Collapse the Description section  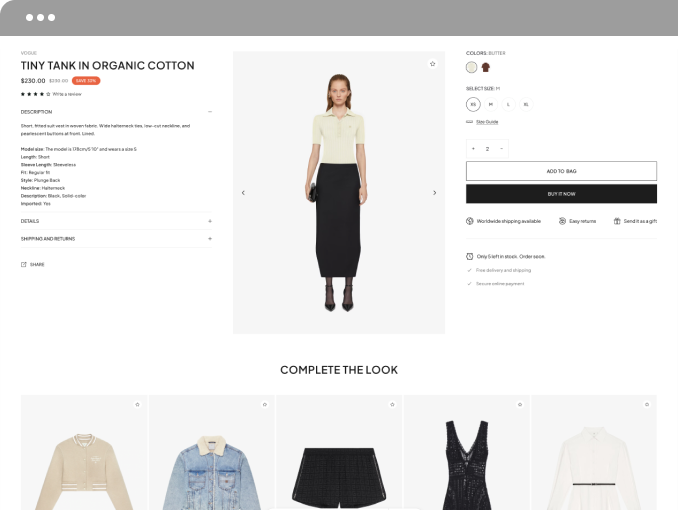pyautogui.click(x=210, y=112)
